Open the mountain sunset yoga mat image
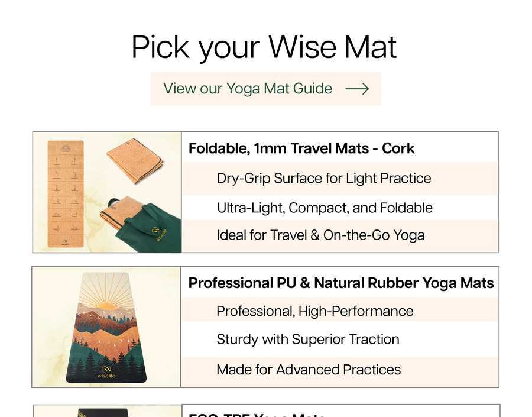 tap(106, 327)
